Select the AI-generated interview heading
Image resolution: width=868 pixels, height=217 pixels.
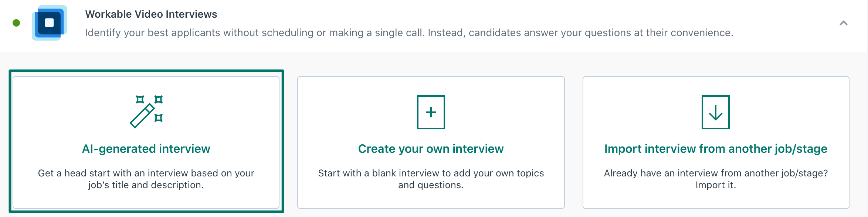point(146,149)
